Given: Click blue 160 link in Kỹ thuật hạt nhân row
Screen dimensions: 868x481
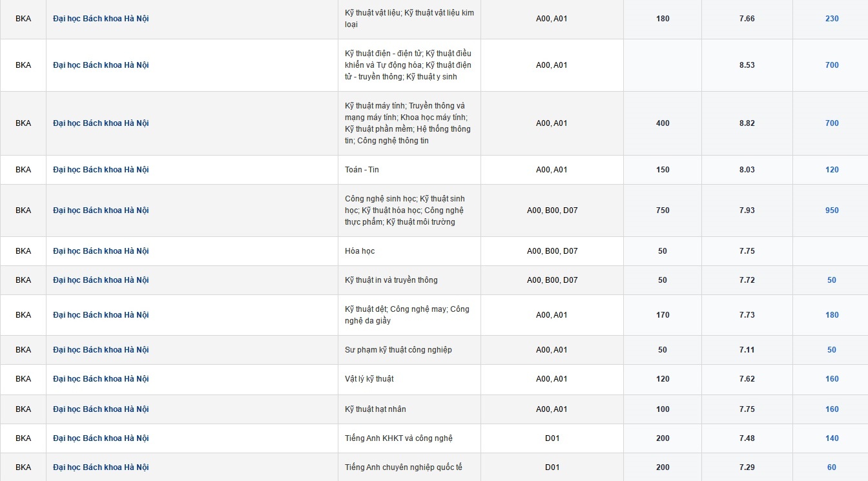Looking at the screenshot, I should tap(832, 409).
